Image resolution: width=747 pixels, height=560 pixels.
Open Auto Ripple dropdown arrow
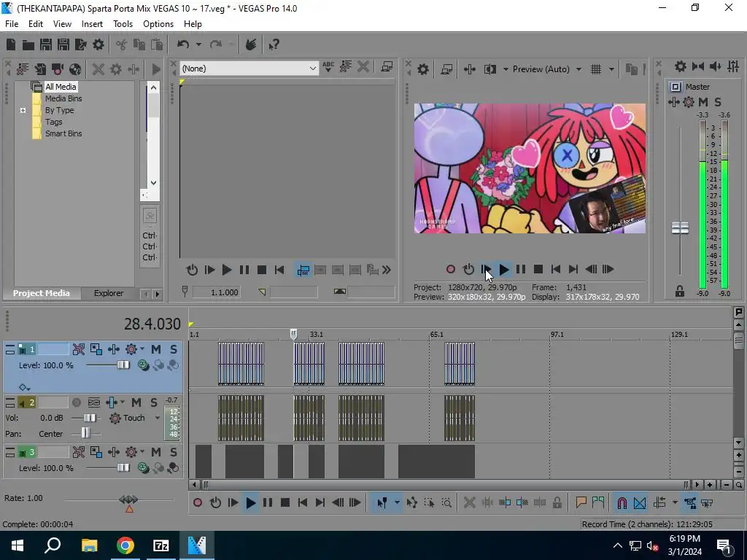coord(675,503)
